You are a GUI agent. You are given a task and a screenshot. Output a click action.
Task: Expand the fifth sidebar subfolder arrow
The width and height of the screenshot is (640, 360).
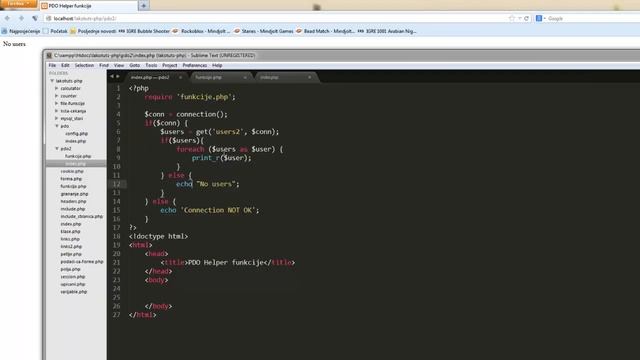click(x=57, y=118)
